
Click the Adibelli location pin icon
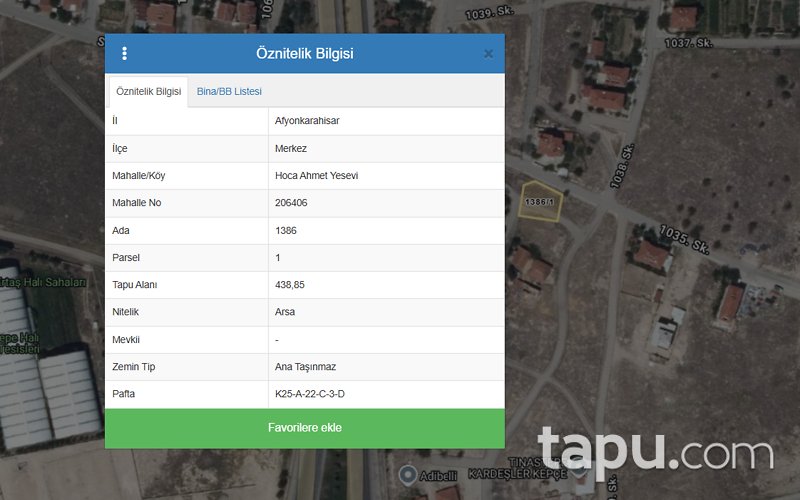tap(408, 474)
